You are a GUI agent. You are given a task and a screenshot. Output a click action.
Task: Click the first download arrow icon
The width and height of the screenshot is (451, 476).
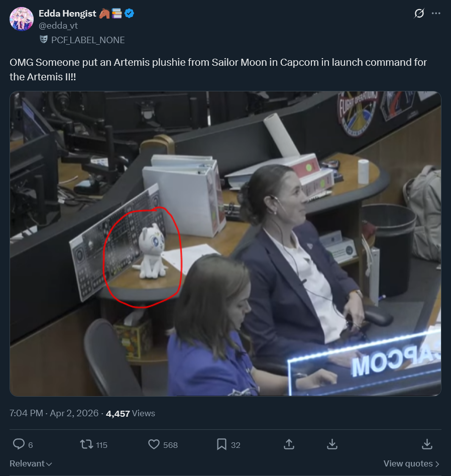[x=332, y=444]
